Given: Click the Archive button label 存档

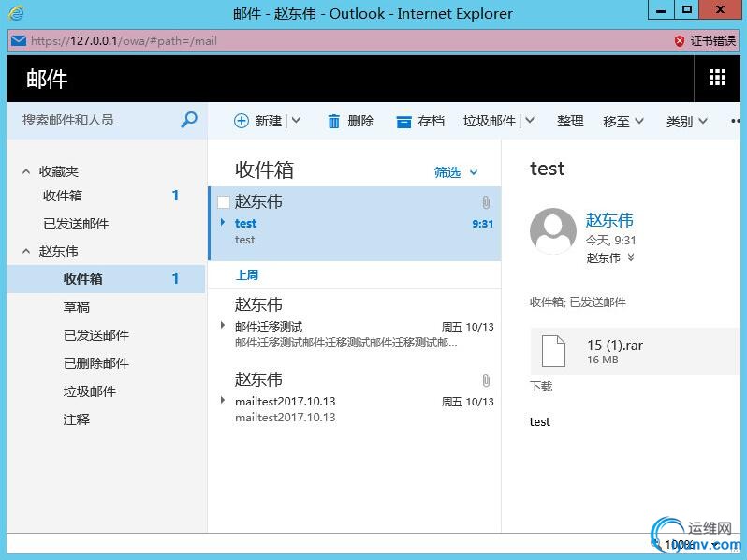Looking at the screenshot, I should tap(432, 121).
